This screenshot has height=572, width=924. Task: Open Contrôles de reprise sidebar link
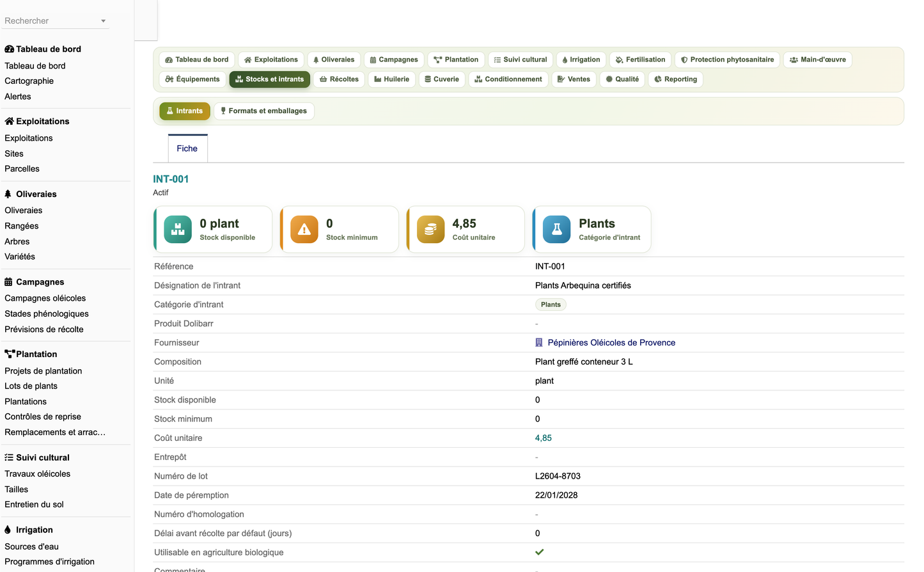(x=43, y=417)
